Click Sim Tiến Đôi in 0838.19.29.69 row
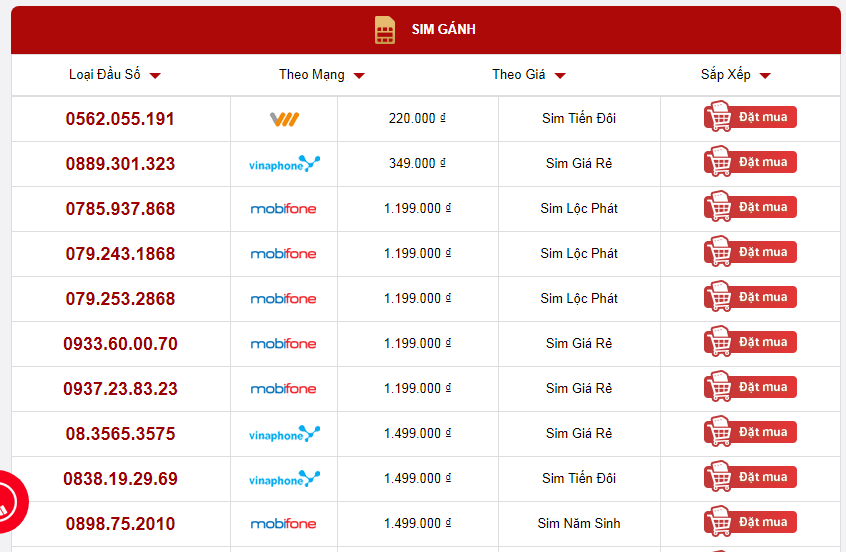Image resolution: width=846 pixels, height=552 pixels. (579, 478)
